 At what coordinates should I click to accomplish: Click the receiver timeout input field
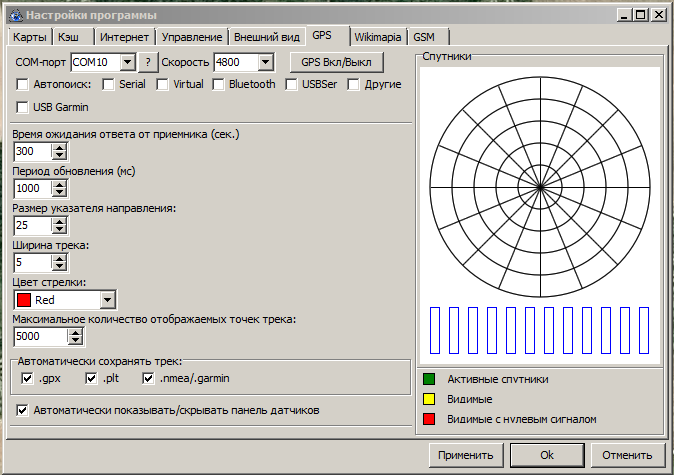click(x=32, y=151)
